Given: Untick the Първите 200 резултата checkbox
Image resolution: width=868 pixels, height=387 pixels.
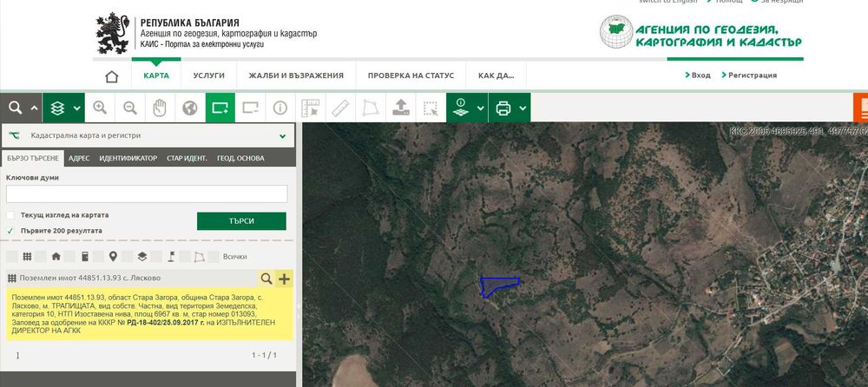Looking at the screenshot, I should pos(10,231).
